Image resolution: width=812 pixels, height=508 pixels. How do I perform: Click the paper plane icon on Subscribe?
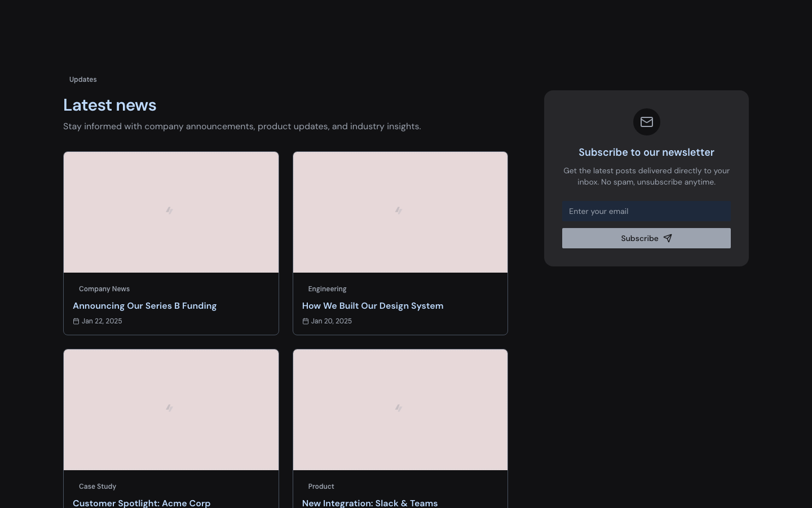(668, 238)
